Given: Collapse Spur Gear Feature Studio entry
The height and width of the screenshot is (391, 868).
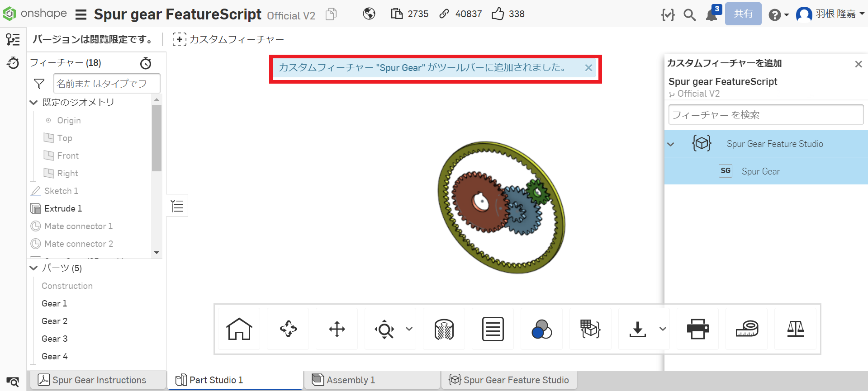Looking at the screenshot, I should coord(671,144).
